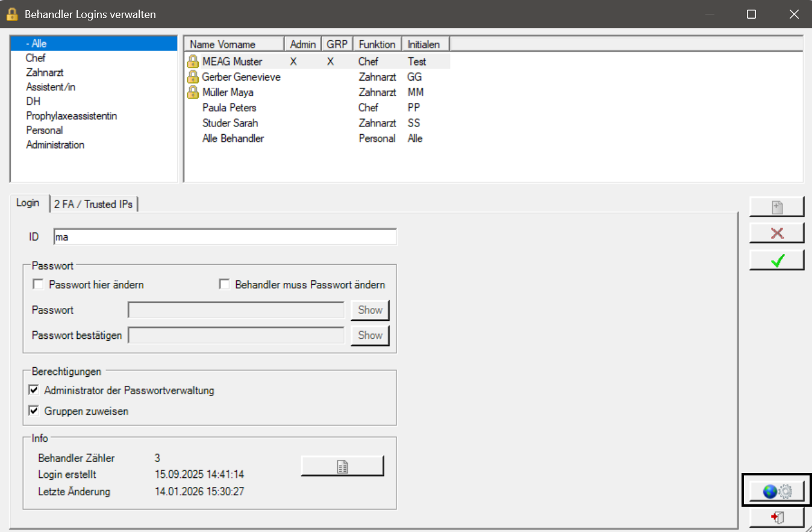Viewport: 812px width, 532px height.
Task: Enable 'Passwort hier ändern' checkbox
Action: coord(39,285)
